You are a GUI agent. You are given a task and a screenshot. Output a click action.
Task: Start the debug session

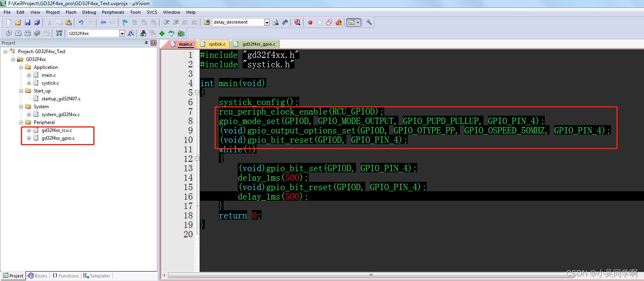pos(297,22)
